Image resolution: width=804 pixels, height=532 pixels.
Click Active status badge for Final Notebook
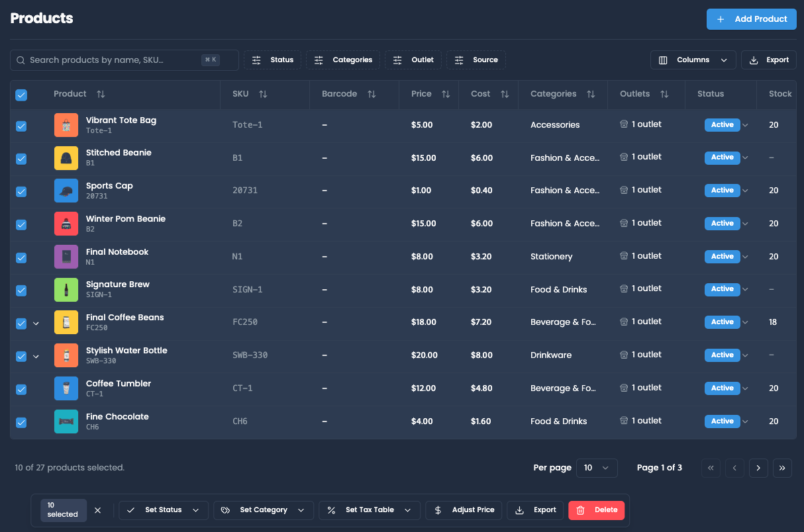(x=722, y=257)
